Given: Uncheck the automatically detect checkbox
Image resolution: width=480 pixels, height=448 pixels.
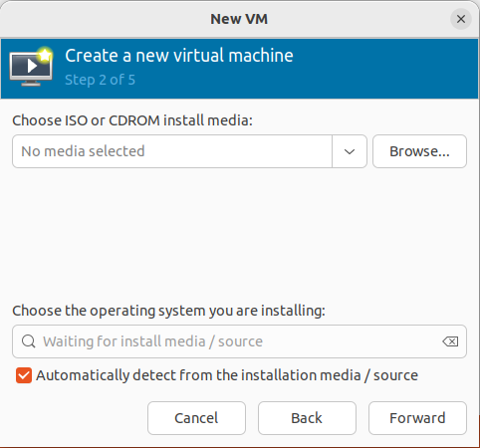Looking at the screenshot, I should pyautogui.click(x=24, y=375).
